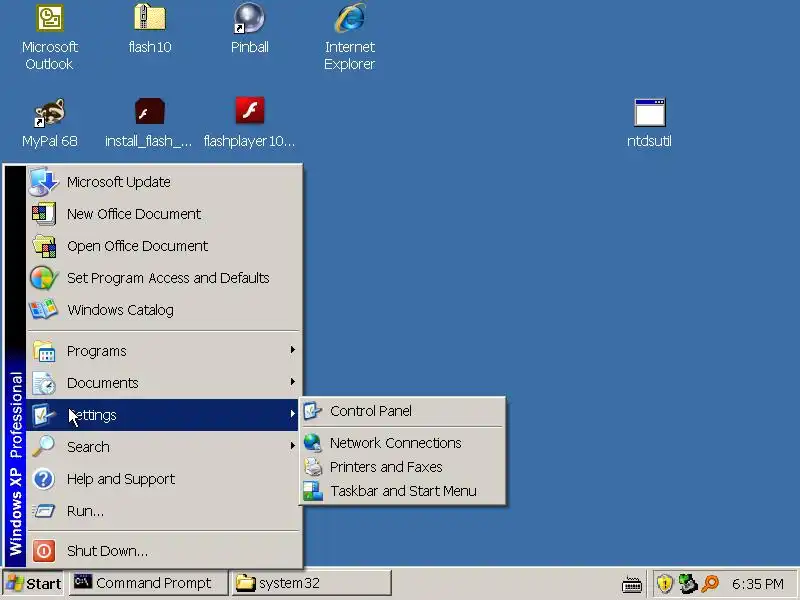
Task: Click Open Office Document icon
Action: (x=44, y=246)
